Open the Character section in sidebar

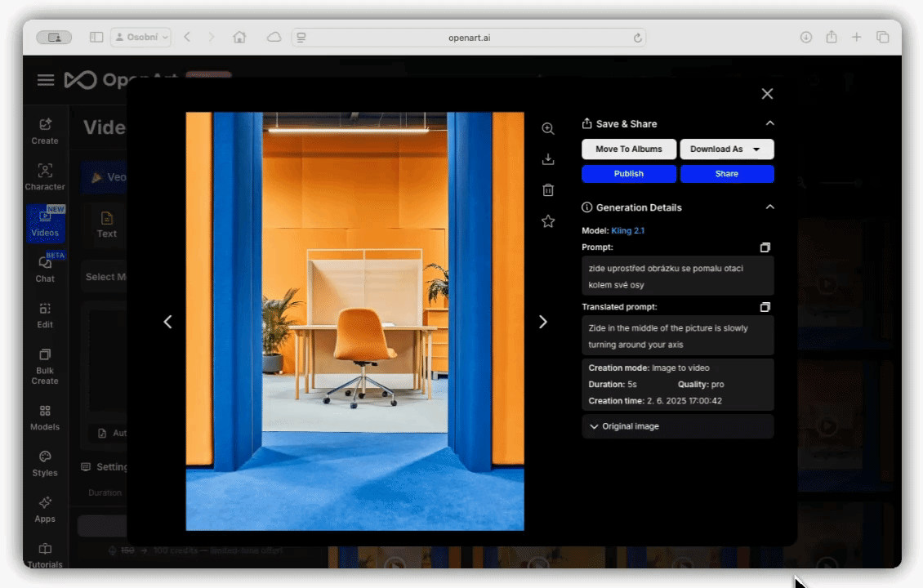tap(45, 177)
